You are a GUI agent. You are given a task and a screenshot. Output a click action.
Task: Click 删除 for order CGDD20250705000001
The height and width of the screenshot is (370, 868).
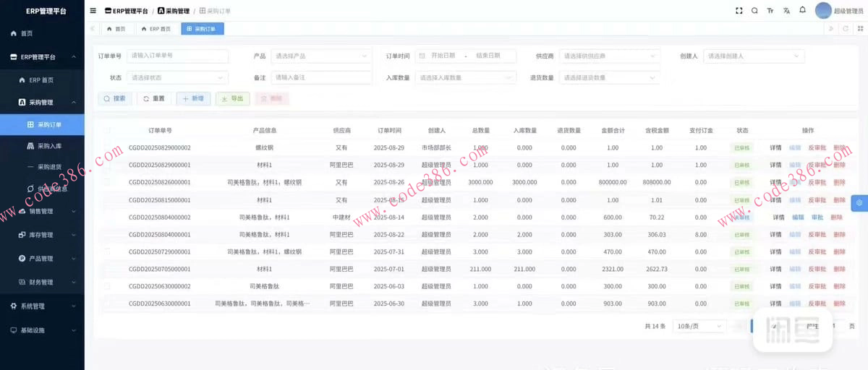point(839,269)
